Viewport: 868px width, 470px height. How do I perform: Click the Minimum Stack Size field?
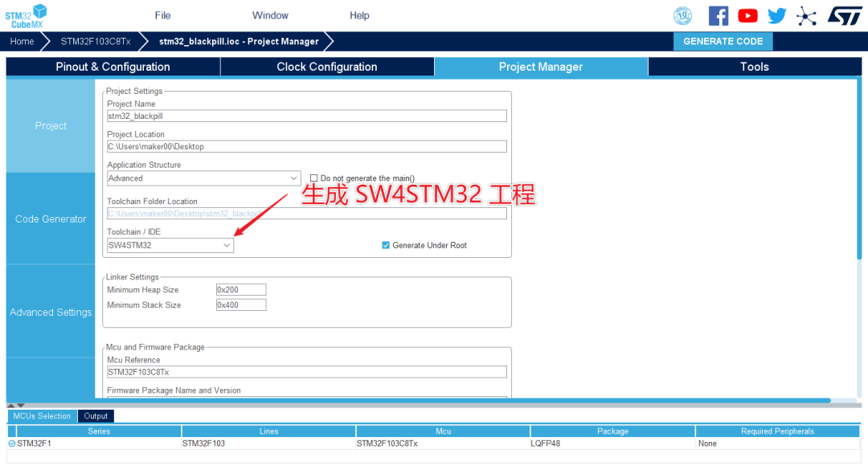pos(241,305)
